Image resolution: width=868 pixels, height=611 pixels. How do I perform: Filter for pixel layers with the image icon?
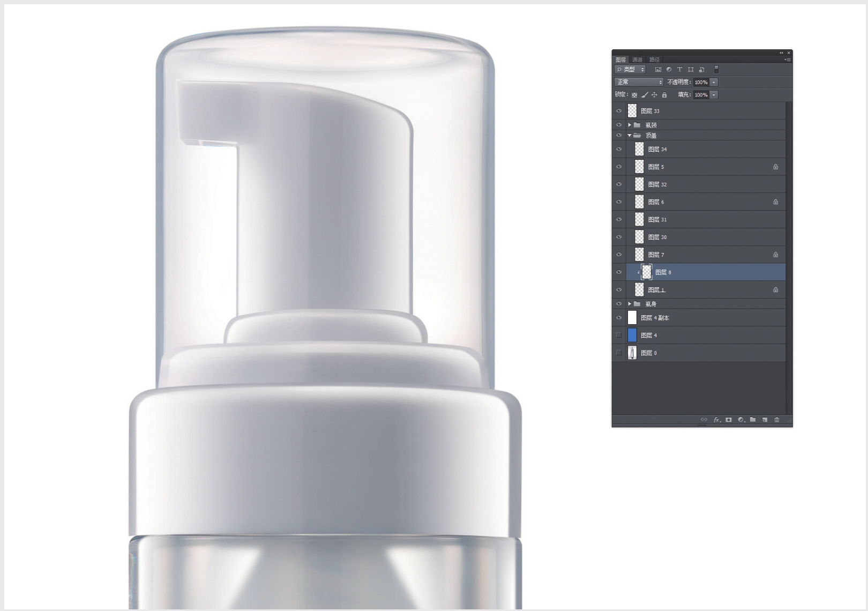tap(658, 70)
